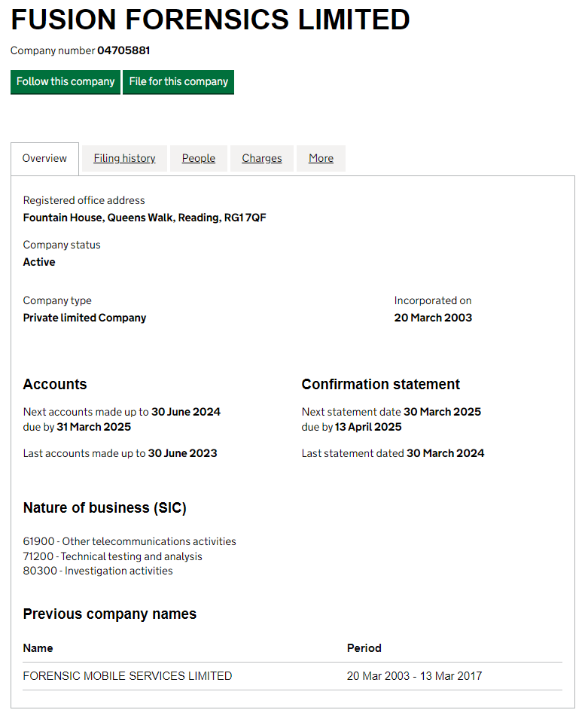Click the Private limited Company type text
Viewport: 588px width, 719px height.
tap(84, 318)
